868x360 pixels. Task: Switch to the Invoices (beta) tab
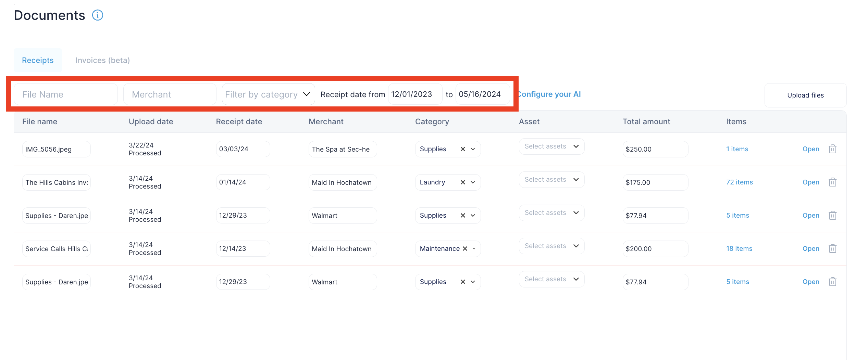(x=103, y=60)
